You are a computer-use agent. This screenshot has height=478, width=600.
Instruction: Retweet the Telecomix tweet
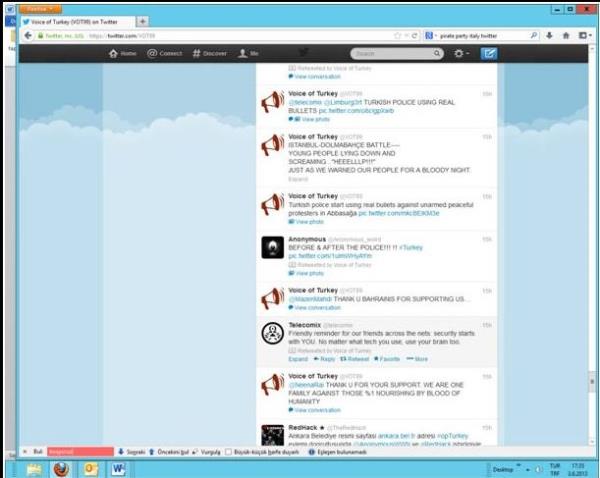(x=355, y=359)
